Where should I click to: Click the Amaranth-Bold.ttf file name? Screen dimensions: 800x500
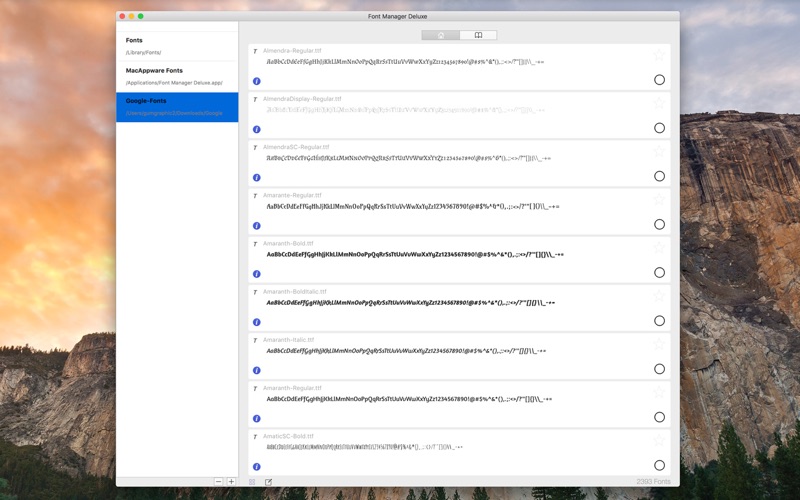[x=288, y=244]
